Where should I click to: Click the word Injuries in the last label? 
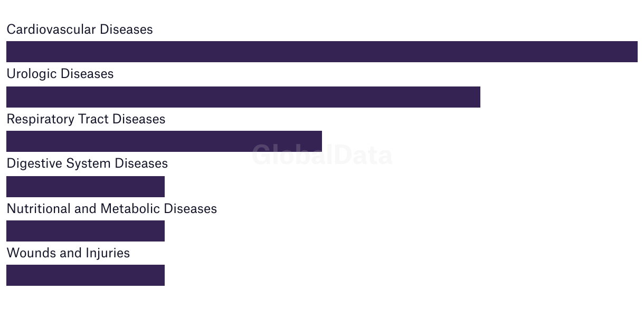tap(108, 253)
